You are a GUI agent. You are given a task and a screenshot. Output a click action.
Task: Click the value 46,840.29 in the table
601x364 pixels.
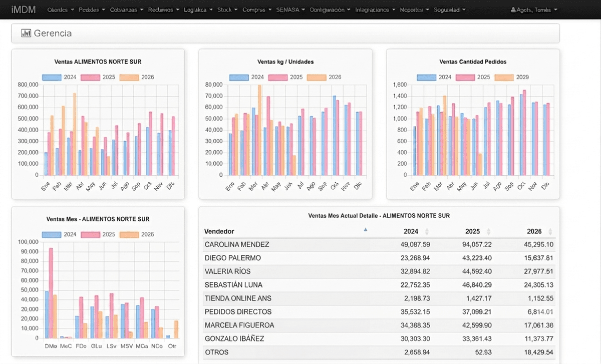pos(477,285)
